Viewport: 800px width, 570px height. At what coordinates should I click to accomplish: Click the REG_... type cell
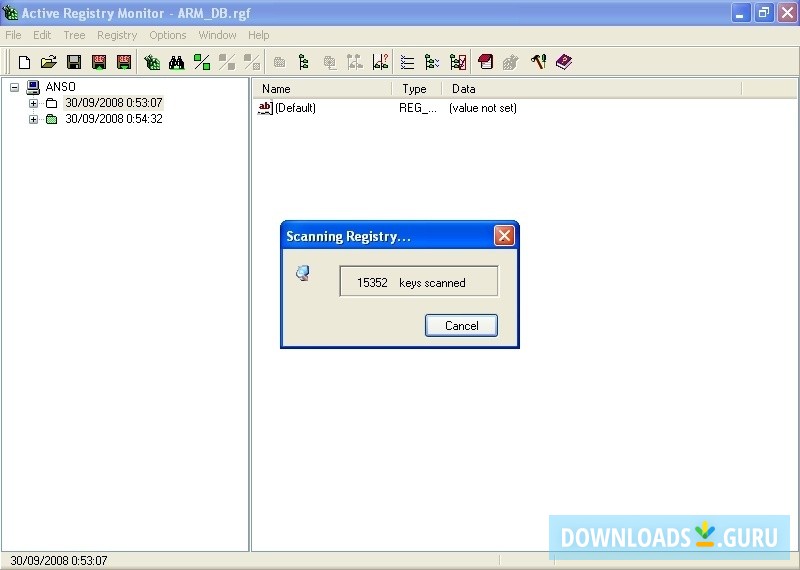[x=418, y=108]
